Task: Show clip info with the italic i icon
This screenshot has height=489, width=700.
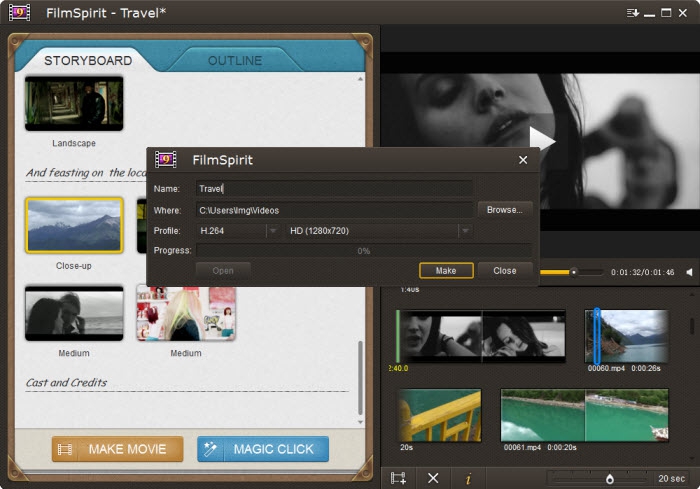Action: click(468, 479)
